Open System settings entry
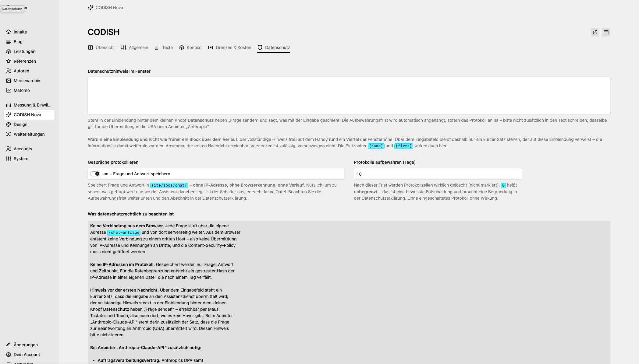The width and height of the screenshot is (639, 364). point(29,159)
